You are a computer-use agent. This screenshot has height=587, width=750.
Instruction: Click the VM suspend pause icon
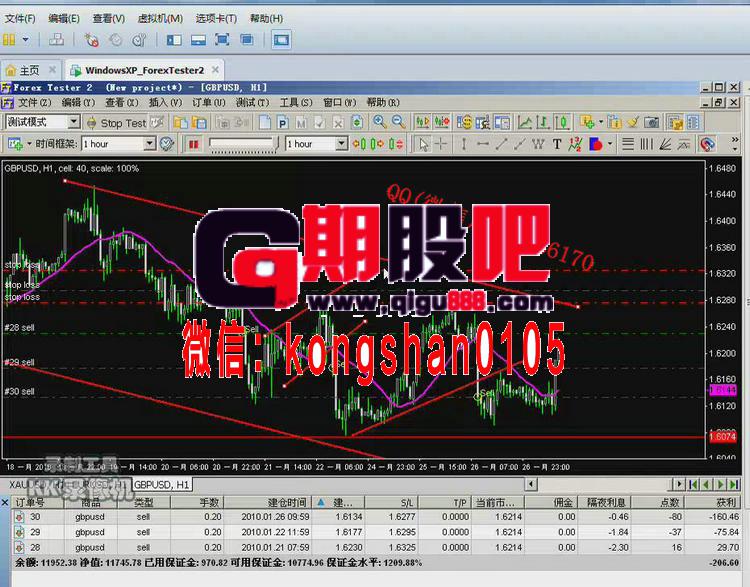[x=9, y=40]
